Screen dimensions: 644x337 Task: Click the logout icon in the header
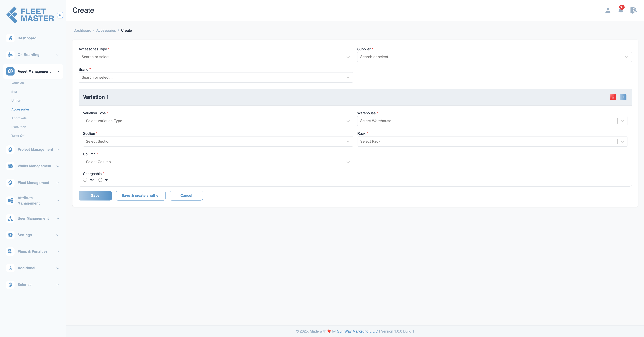[633, 10]
